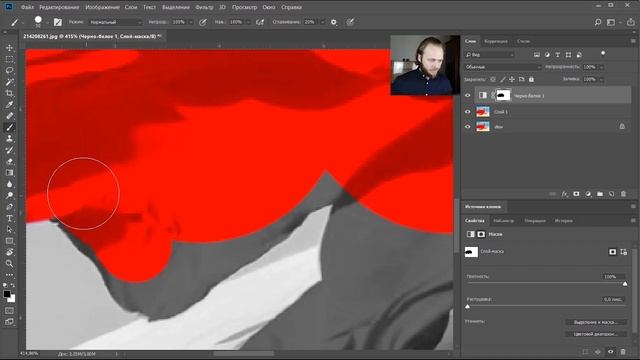Select the History Brush tool

[x=9, y=150]
